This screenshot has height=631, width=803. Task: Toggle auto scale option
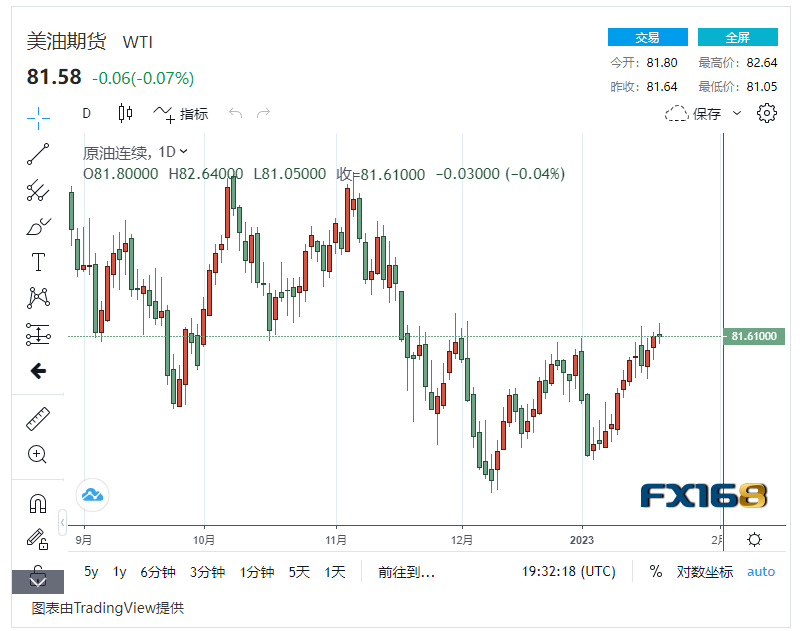tap(760, 572)
